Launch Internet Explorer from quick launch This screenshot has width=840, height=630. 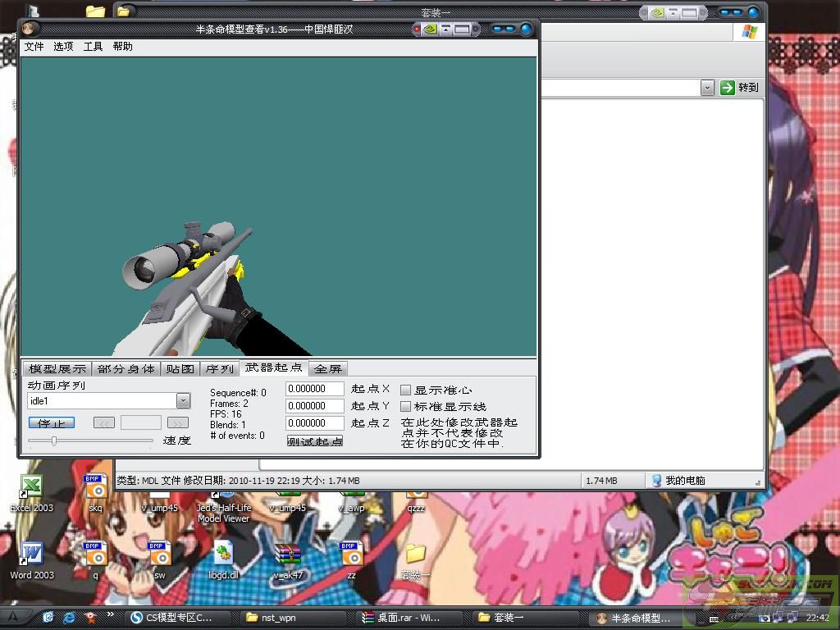pyautogui.click(x=69, y=617)
